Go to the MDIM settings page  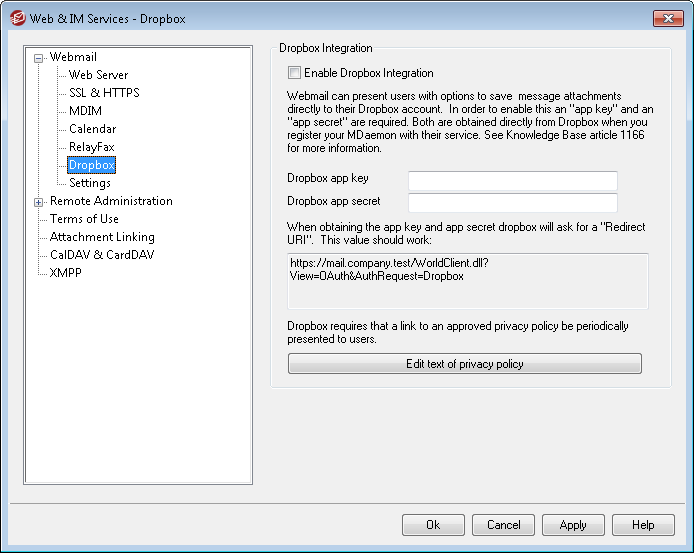[85, 111]
